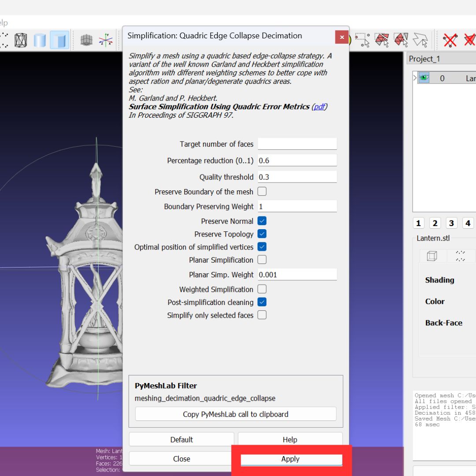Activate smooth shading cylinder icon
Screen dimensions: 476x476
pos(39,40)
